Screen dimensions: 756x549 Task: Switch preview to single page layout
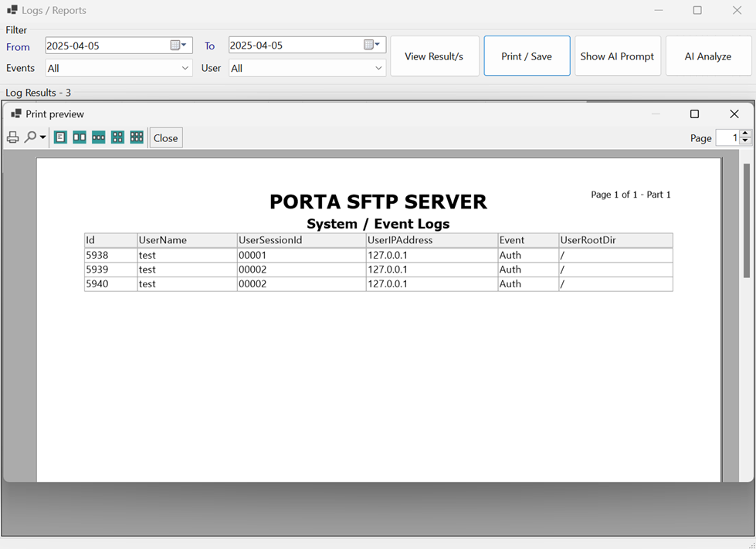click(60, 137)
